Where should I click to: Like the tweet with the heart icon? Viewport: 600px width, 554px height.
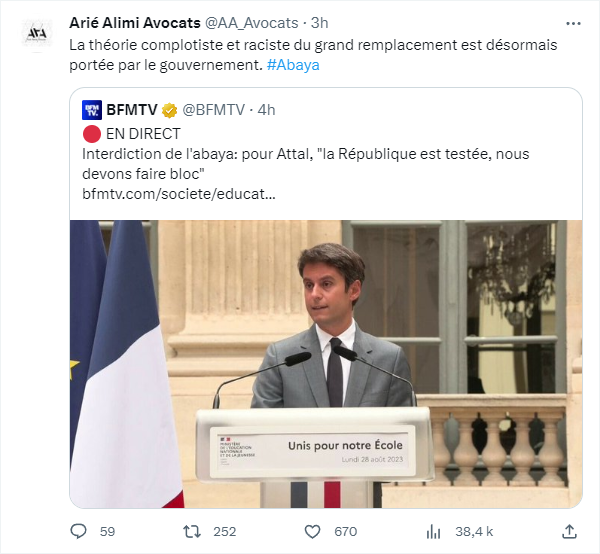tap(312, 531)
